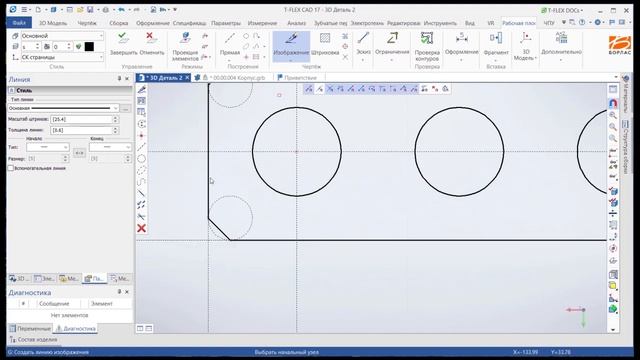Click the swap start/end arrows button
Image resolution: width=640 pixels, height=360 pixels.
coord(79,153)
